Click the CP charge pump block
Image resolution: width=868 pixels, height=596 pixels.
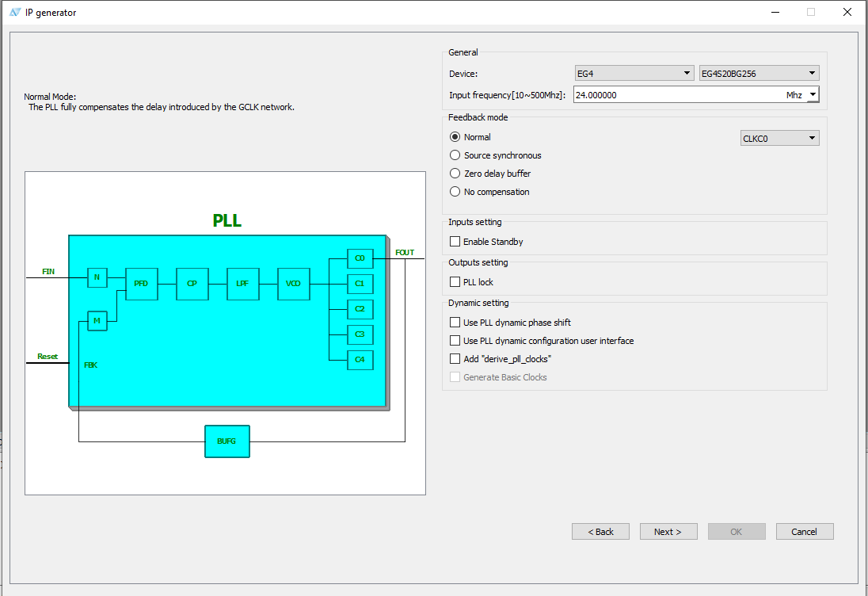[x=192, y=284]
